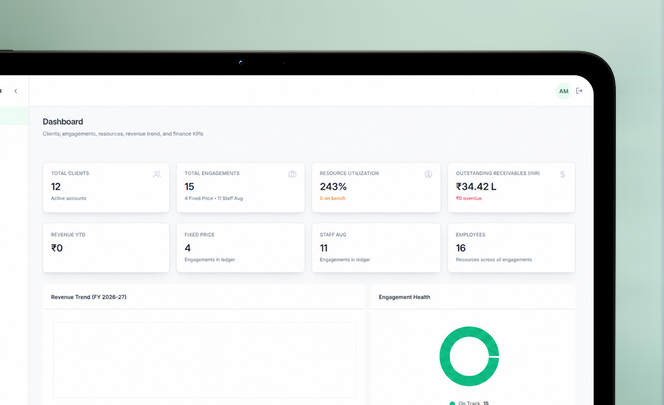This screenshot has width=664, height=405.
Task: Select the Revenue YTD ₹0 value
Action: coord(57,248)
